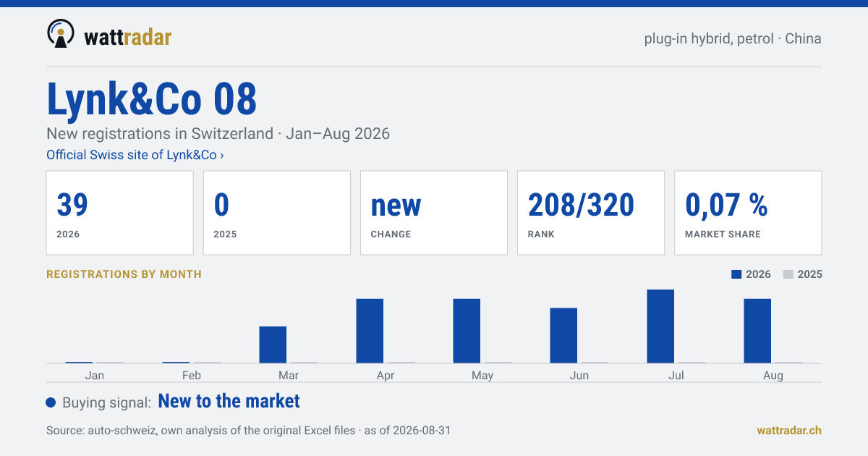Click the 'New registrations in Switzerland' subtitle
The image size is (868, 456).
click(218, 134)
